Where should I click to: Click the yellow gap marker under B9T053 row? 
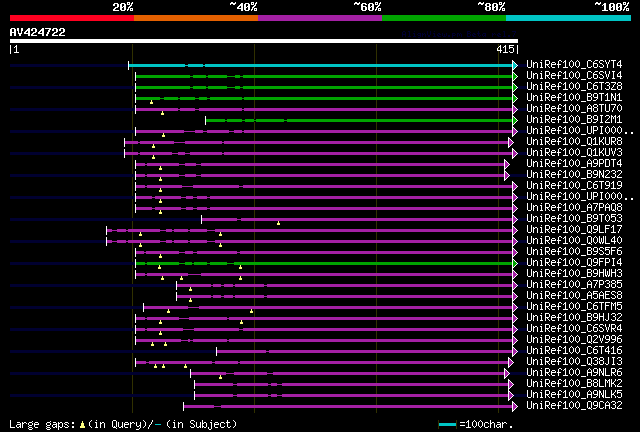point(278,223)
